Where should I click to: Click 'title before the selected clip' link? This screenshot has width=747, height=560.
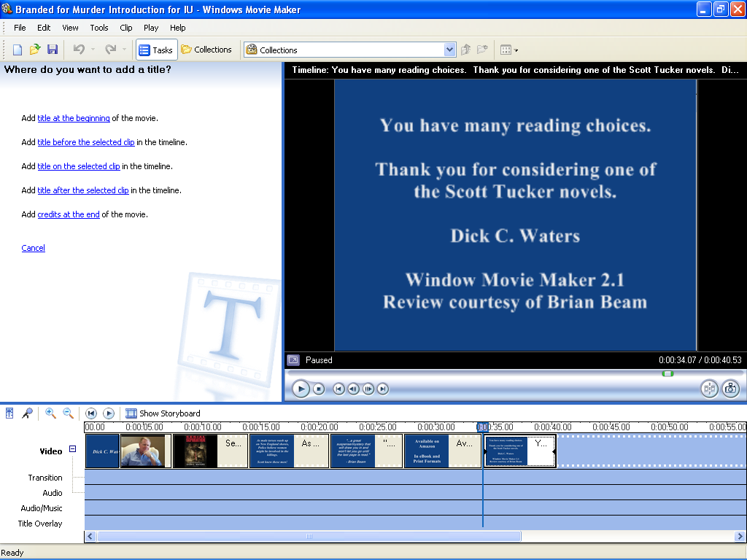pyautogui.click(x=86, y=142)
